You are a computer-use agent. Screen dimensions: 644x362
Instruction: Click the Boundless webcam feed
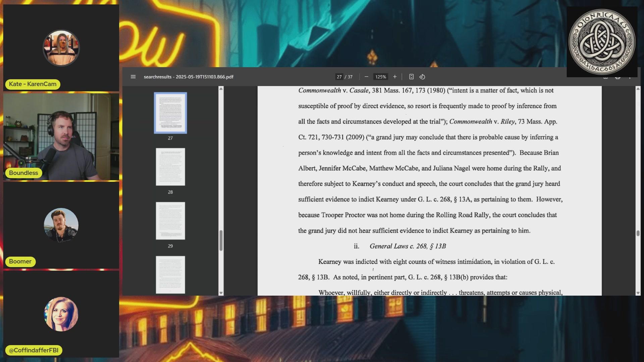click(61, 137)
